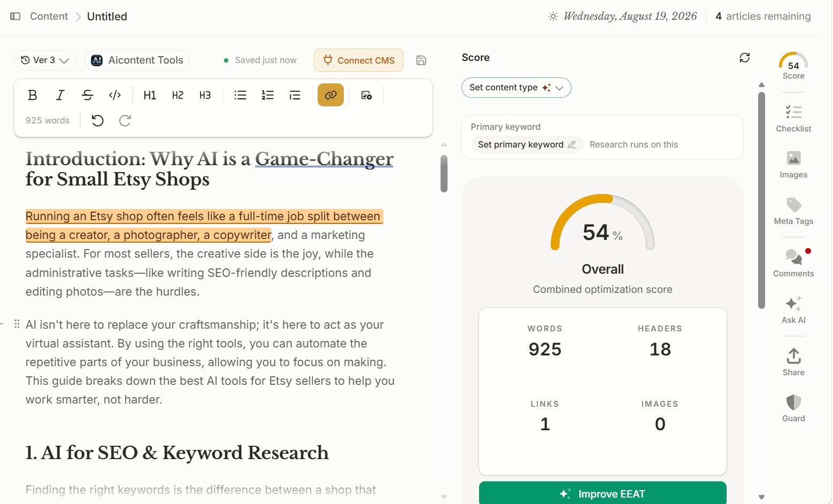
Task: Click the 'Combined optimization score' label
Action: point(603,289)
